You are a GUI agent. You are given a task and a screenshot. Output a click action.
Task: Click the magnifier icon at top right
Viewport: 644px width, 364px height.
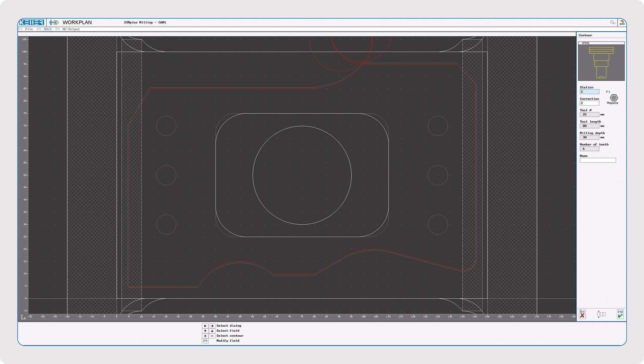612,22
